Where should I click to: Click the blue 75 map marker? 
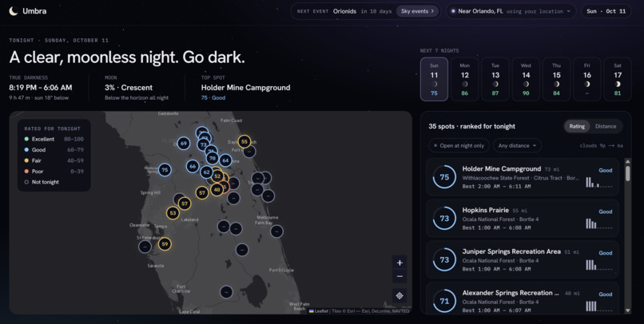pyautogui.click(x=165, y=170)
